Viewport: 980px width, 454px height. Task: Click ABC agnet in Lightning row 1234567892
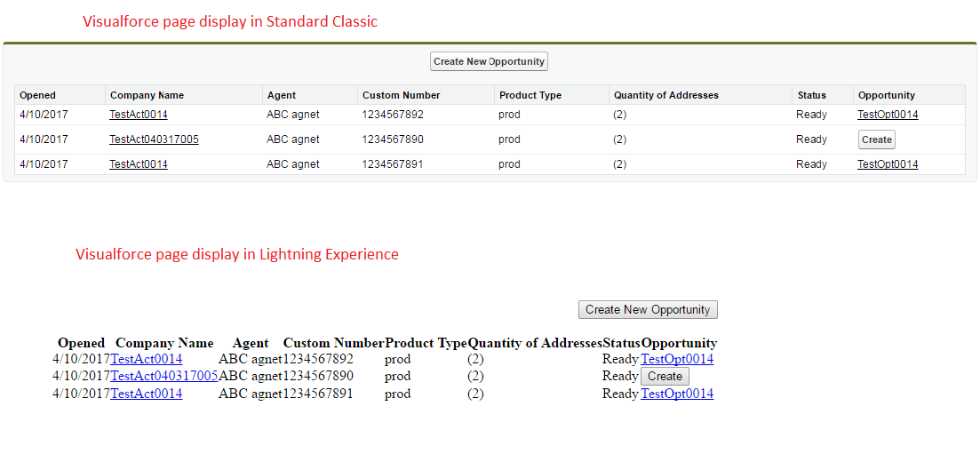pos(250,359)
